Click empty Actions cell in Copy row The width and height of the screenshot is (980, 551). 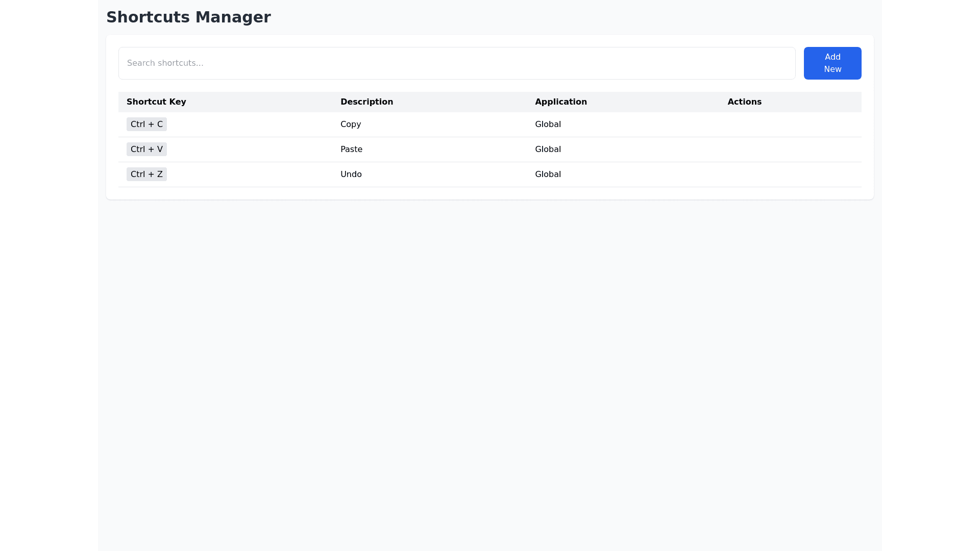[x=790, y=124]
